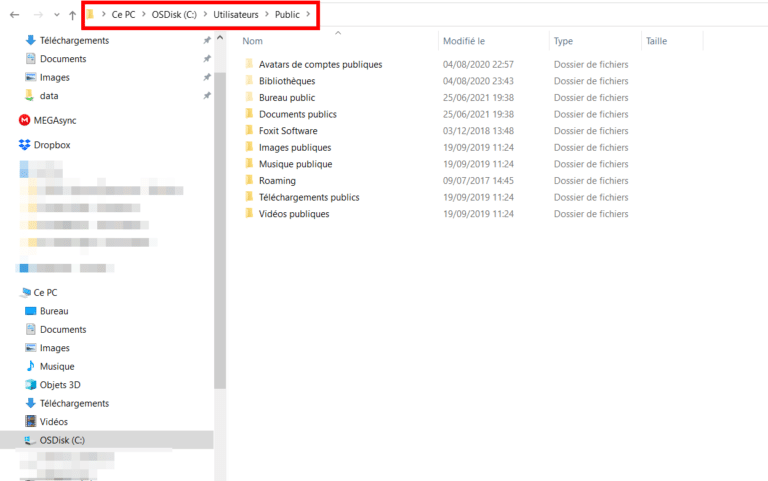Click the navigation pane scrollbar thumb
The height and width of the screenshot is (481, 768).
pyautogui.click(x=220, y=230)
